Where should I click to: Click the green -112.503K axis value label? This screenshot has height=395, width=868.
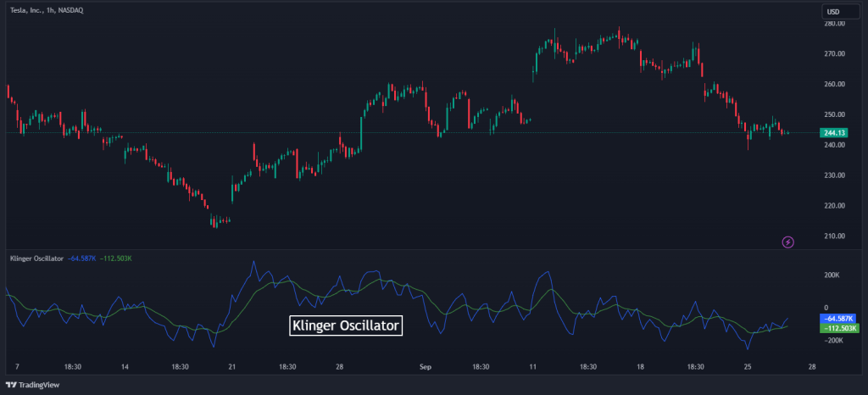(x=839, y=328)
